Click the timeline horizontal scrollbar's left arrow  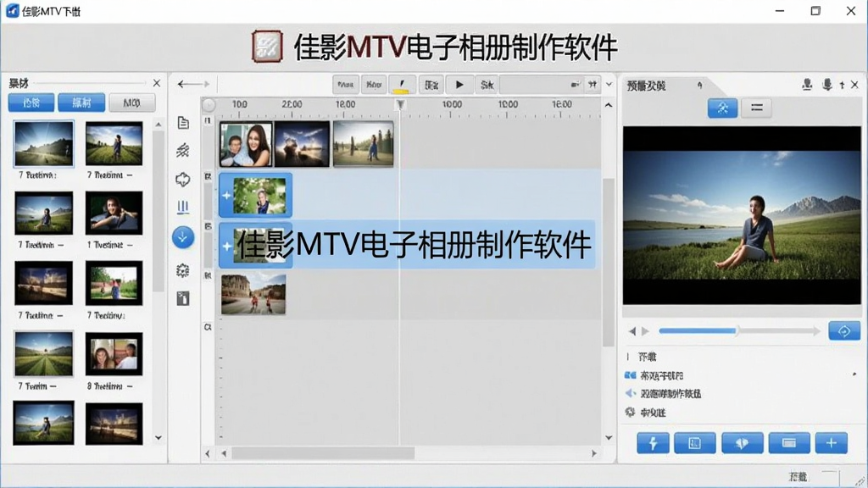click(x=224, y=454)
